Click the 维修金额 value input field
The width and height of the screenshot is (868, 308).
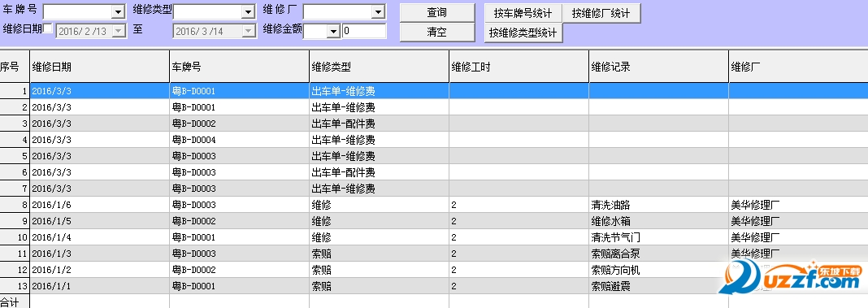[364, 32]
